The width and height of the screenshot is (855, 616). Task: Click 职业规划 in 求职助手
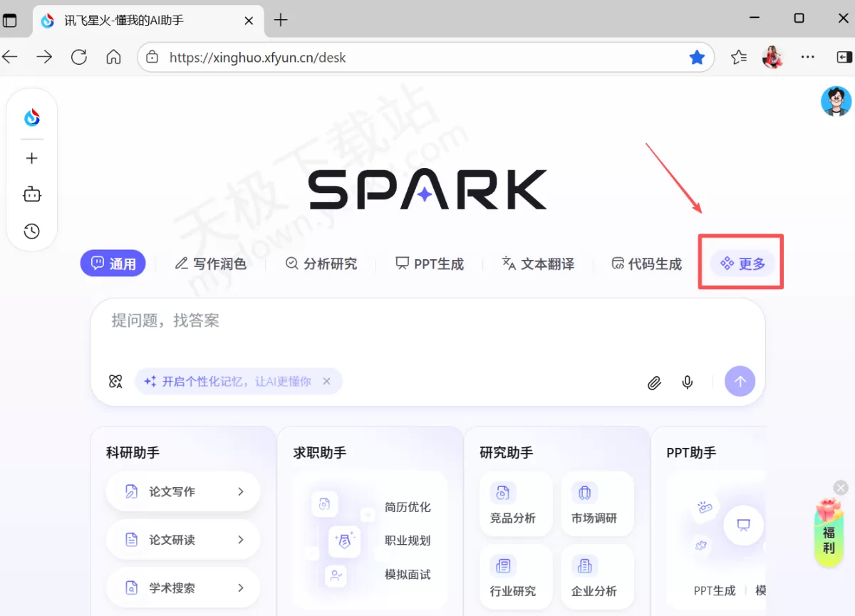[408, 541]
